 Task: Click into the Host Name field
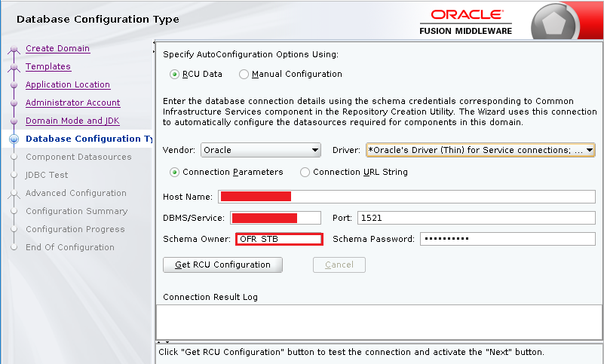(x=407, y=197)
